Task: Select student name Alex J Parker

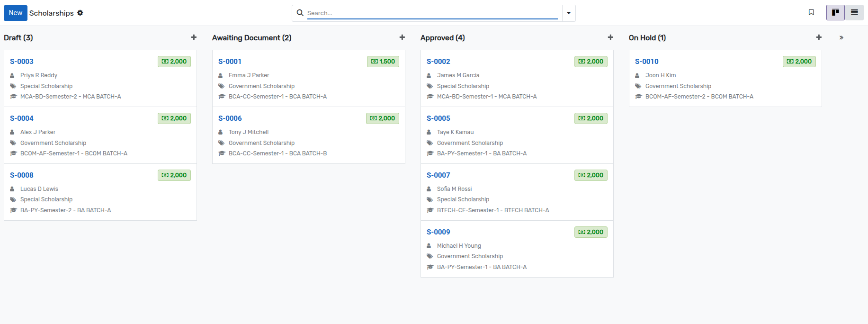Action: coord(38,132)
